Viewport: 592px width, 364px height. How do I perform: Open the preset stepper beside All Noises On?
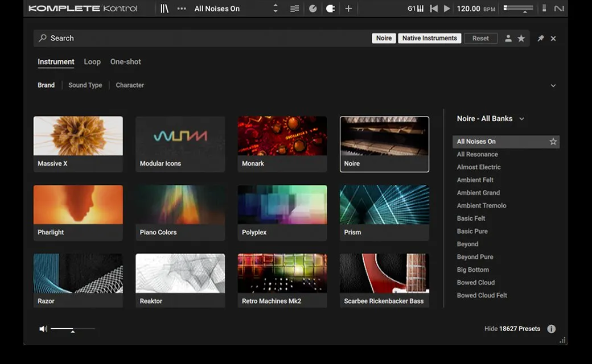(276, 8)
